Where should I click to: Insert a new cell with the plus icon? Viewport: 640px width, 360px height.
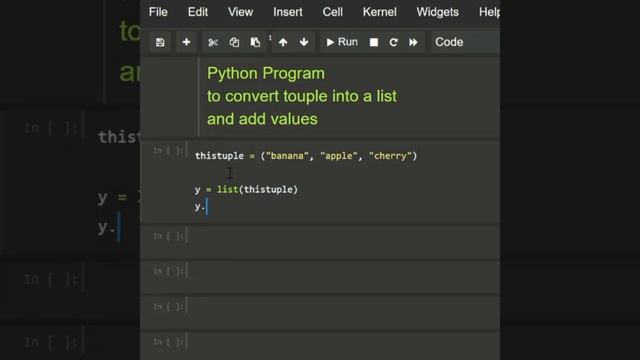point(186,42)
